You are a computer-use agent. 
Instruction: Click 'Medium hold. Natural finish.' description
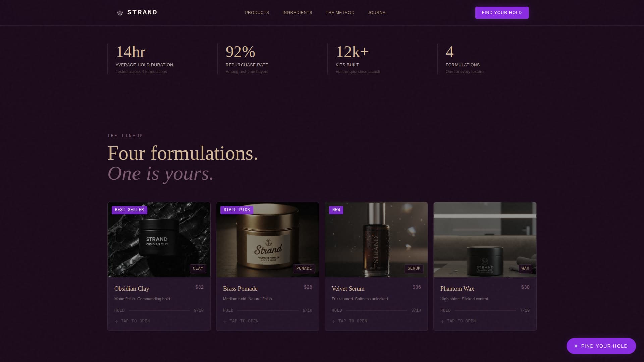(248, 299)
